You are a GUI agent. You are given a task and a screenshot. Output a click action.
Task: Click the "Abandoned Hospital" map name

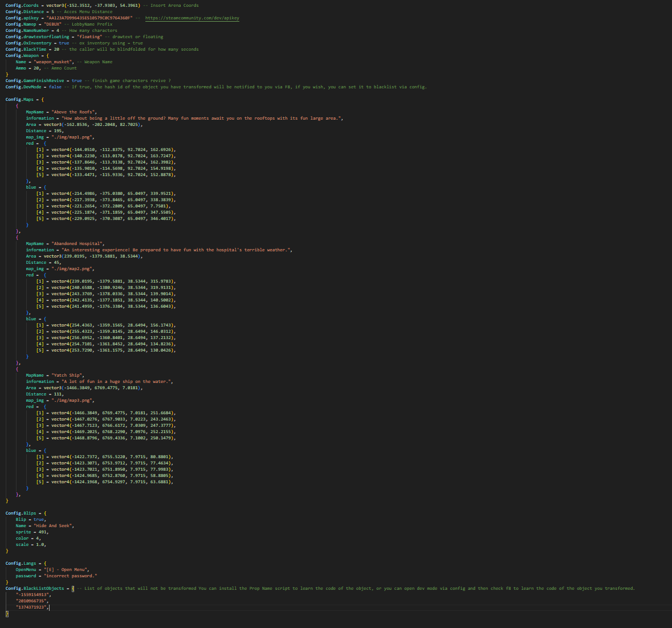click(x=78, y=244)
